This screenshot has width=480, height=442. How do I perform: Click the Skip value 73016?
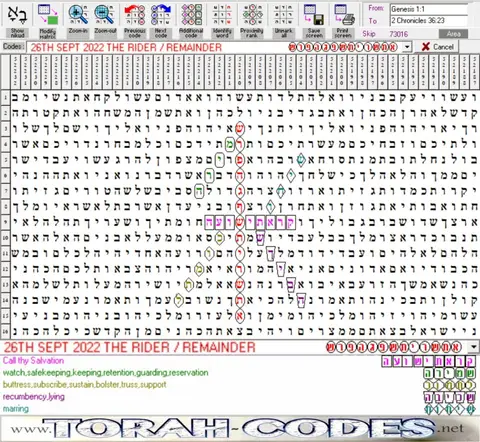399,34
